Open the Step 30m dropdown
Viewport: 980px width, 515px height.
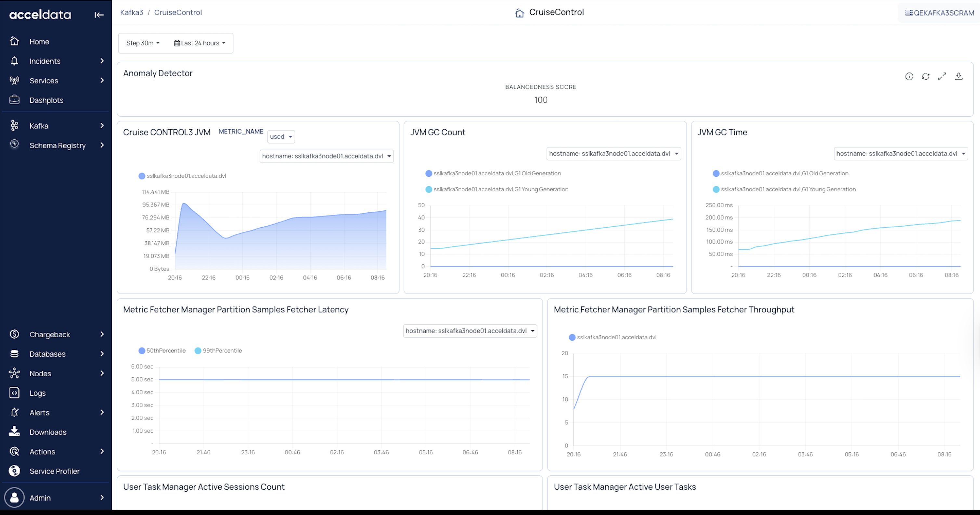pyautogui.click(x=143, y=43)
